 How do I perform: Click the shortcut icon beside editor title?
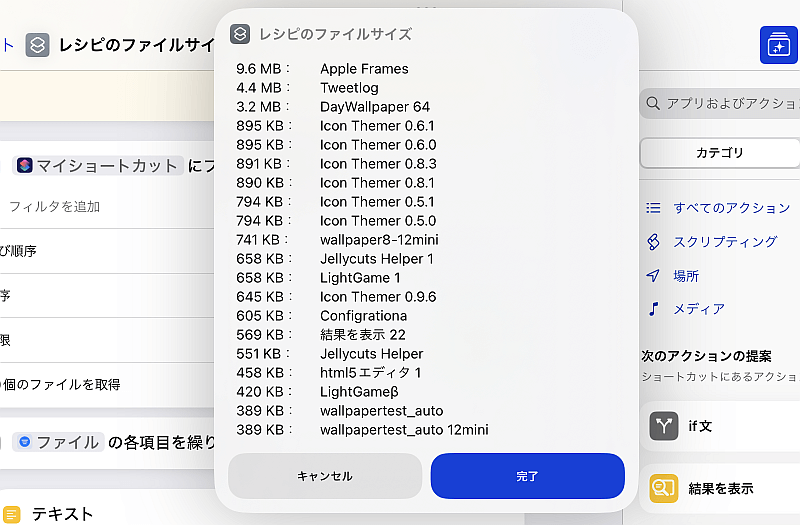pos(37,45)
